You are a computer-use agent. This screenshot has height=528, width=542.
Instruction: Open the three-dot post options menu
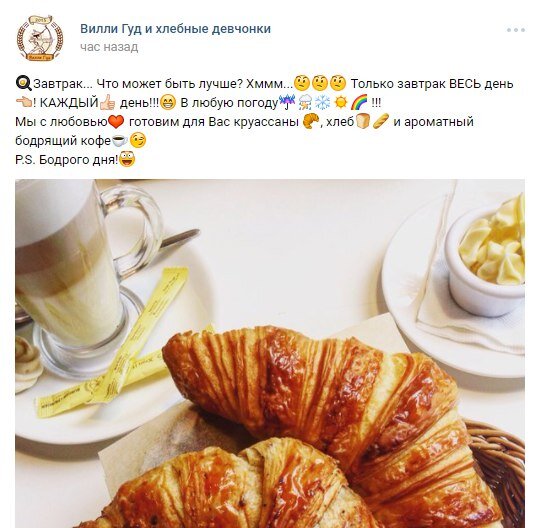(x=516, y=30)
